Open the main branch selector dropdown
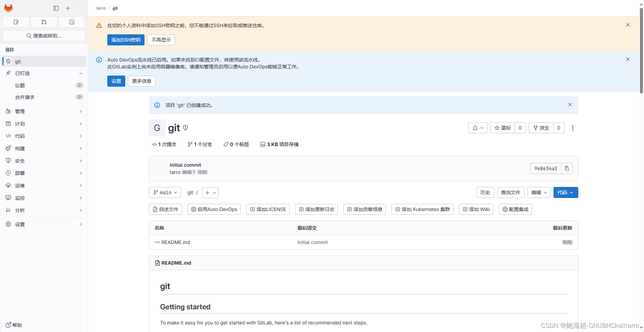 tap(165, 192)
